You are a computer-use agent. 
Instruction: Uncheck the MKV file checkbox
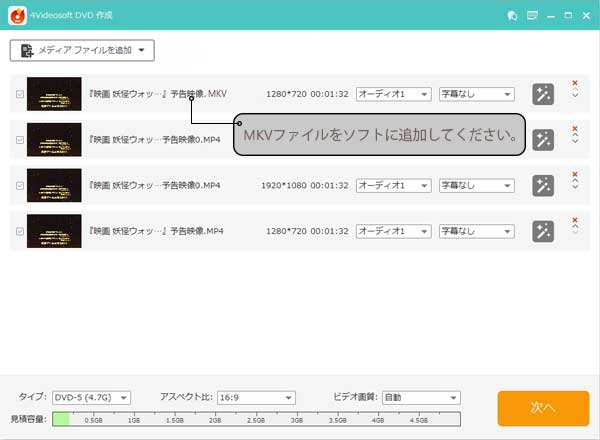coord(19,94)
